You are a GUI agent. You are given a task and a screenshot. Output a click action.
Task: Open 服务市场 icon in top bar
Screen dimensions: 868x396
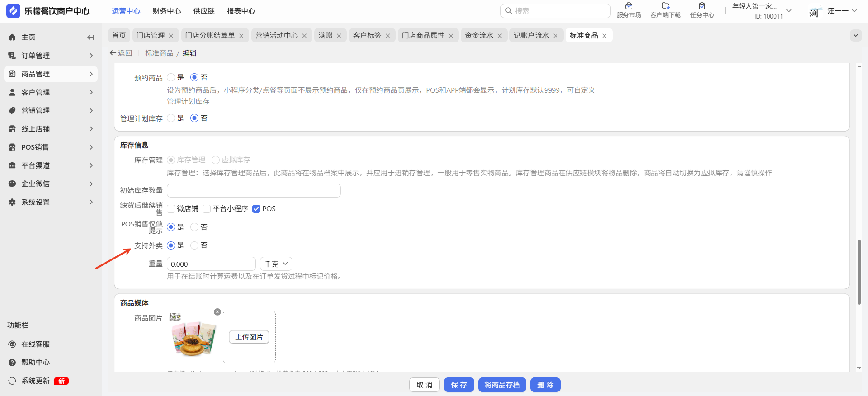coord(629,6)
